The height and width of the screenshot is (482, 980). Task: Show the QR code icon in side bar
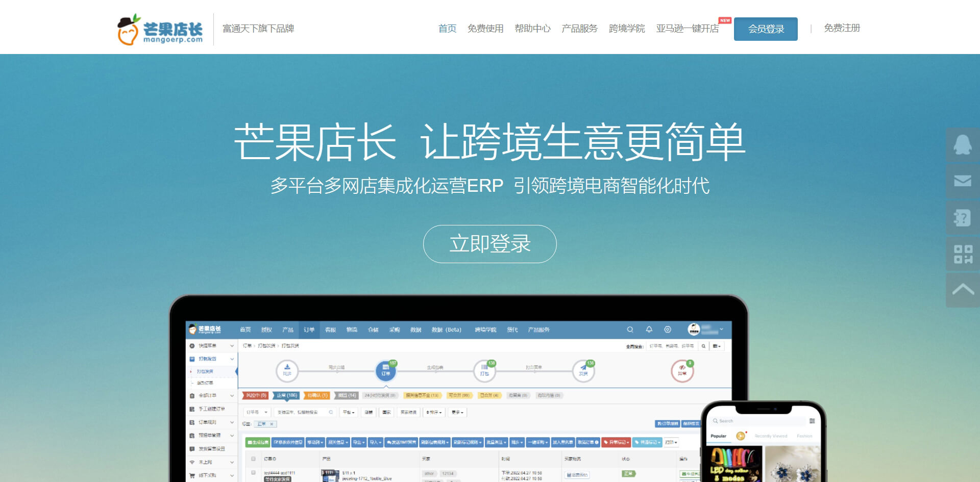pos(963,254)
